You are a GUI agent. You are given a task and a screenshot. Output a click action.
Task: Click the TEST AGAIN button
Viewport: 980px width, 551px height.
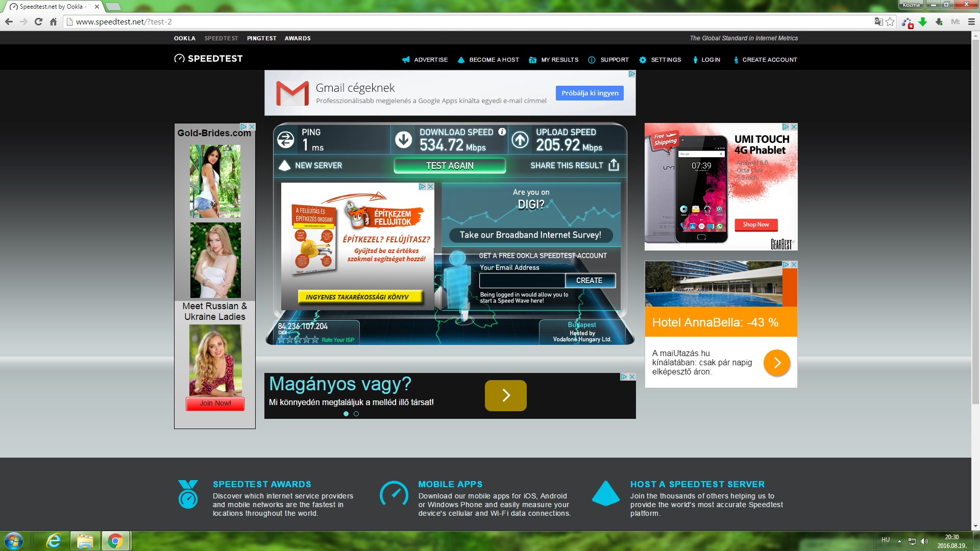pyautogui.click(x=450, y=166)
